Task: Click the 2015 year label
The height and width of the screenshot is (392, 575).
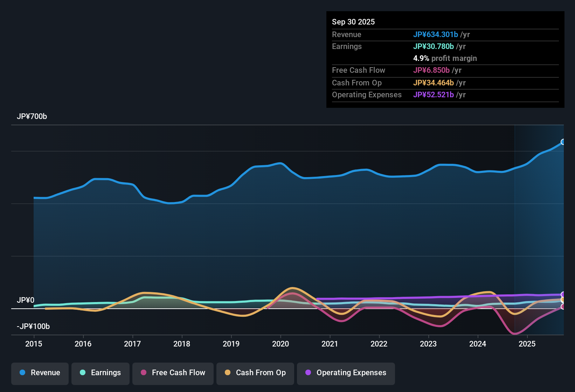Action: point(34,344)
